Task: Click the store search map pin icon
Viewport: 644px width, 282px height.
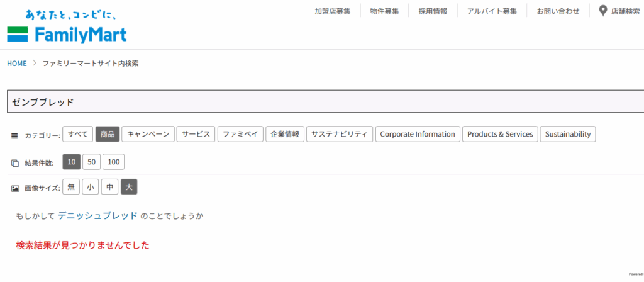Action: 603,11
